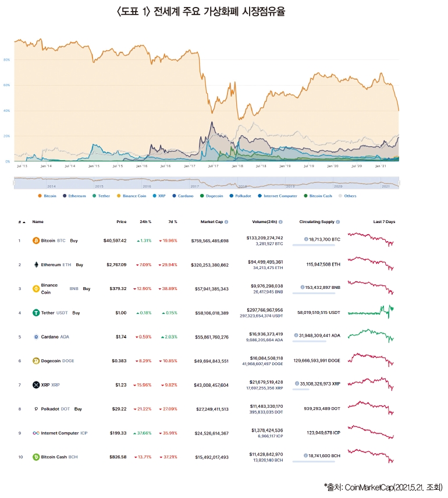Toggle XRP series in chart legend
Image resolution: width=448 pixels, height=498 pixels.
tap(159, 196)
